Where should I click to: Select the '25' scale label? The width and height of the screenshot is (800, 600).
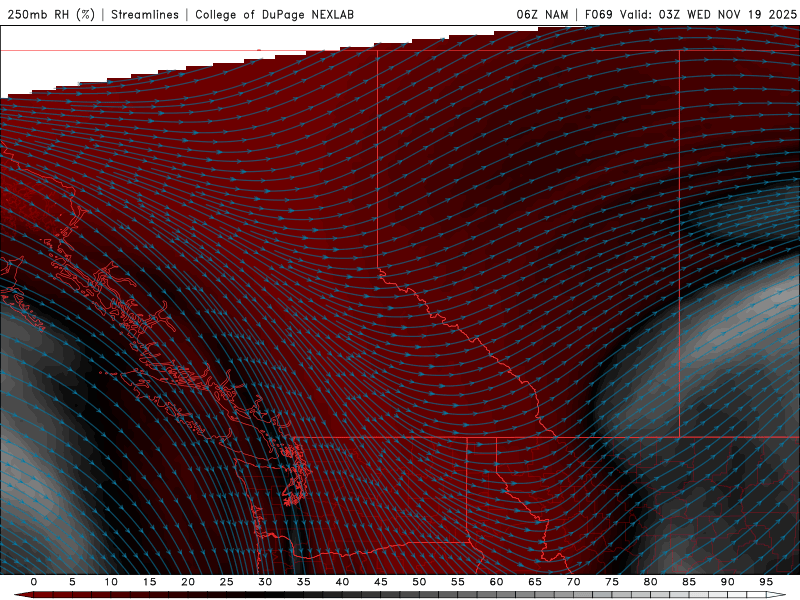[227, 582]
